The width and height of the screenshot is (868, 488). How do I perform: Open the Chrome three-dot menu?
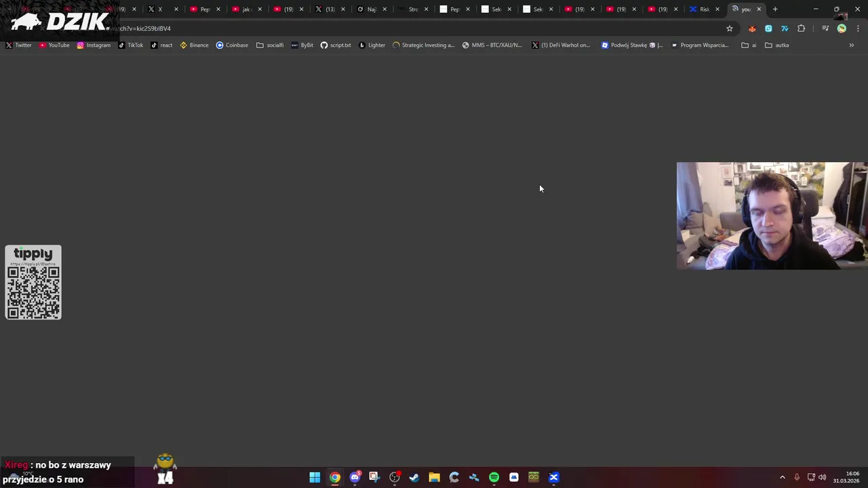pyautogui.click(x=858, y=28)
